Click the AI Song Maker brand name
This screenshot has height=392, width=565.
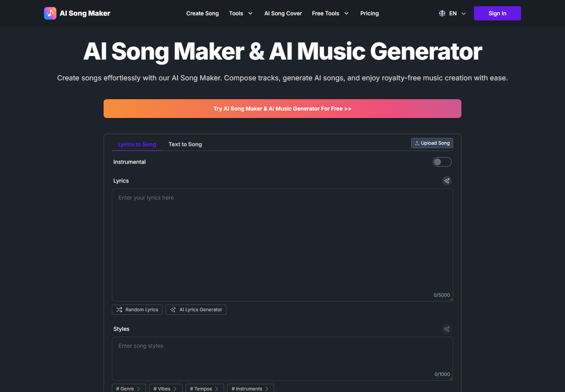(85, 13)
